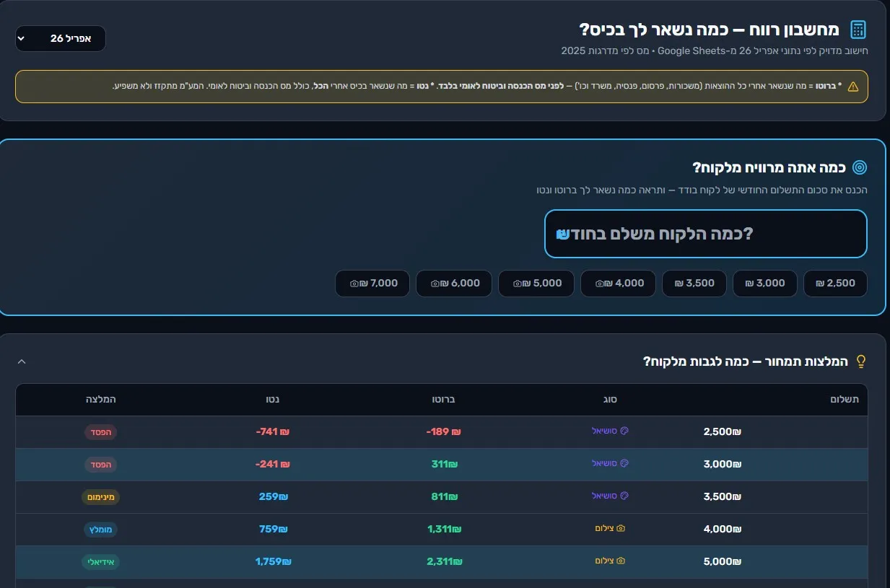Click the מינימום badge in the 3,500₪ row

tap(100, 497)
